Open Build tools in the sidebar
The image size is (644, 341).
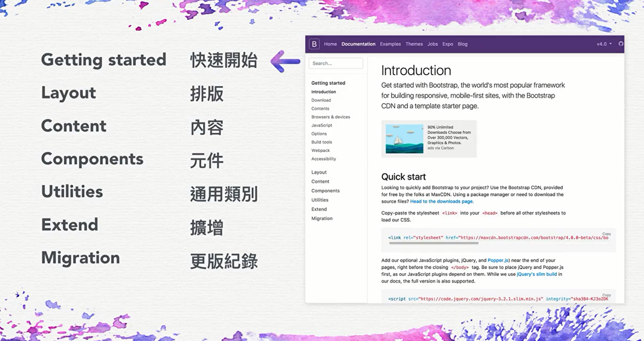click(322, 142)
